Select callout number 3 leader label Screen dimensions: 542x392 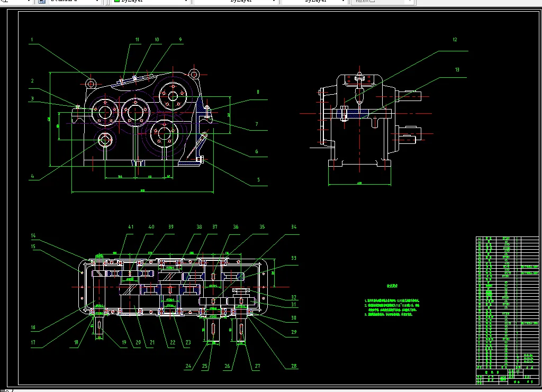[x=32, y=99]
